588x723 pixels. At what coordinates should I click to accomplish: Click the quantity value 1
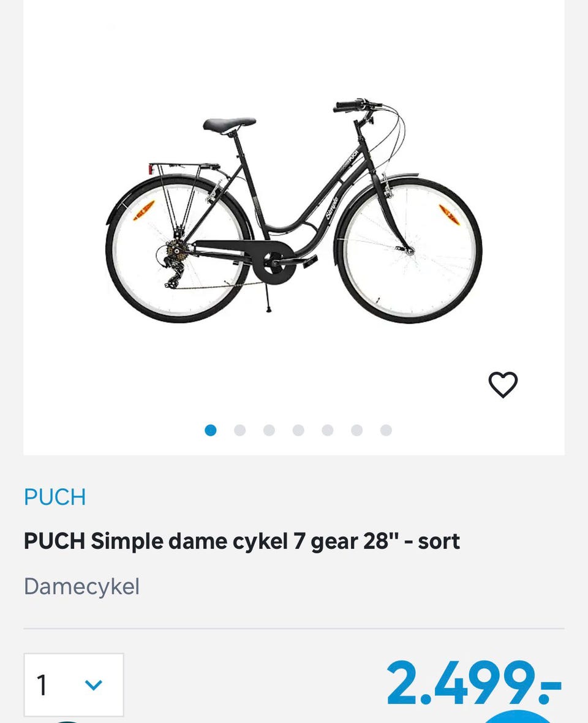click(42, 685)
